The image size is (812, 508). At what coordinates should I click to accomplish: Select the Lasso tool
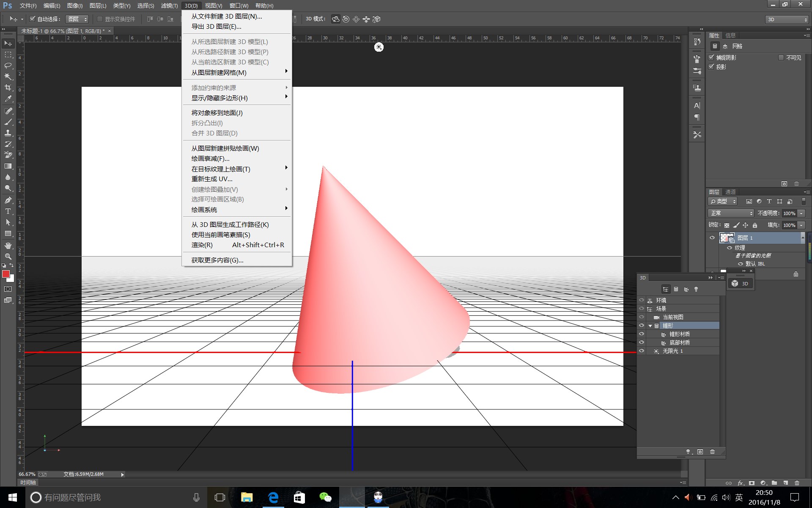click(x=8, y=66)
